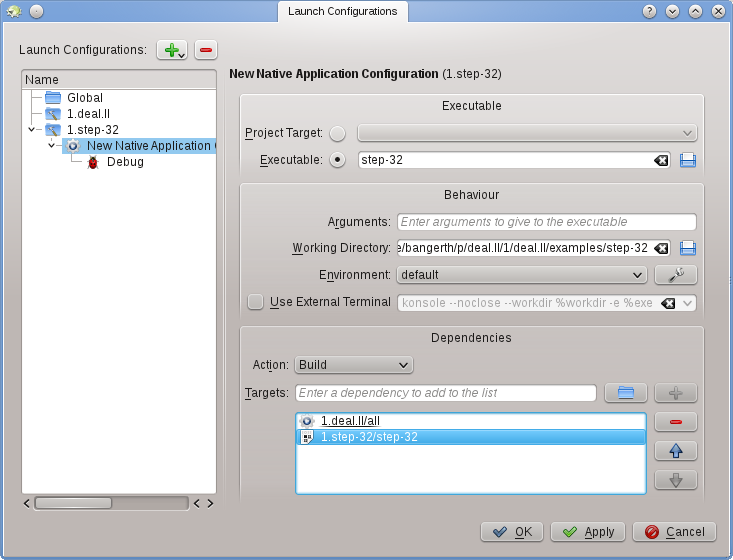Clear the Executable field text
This screenshot has width=733, height=560.
click(x=661, y=160)
